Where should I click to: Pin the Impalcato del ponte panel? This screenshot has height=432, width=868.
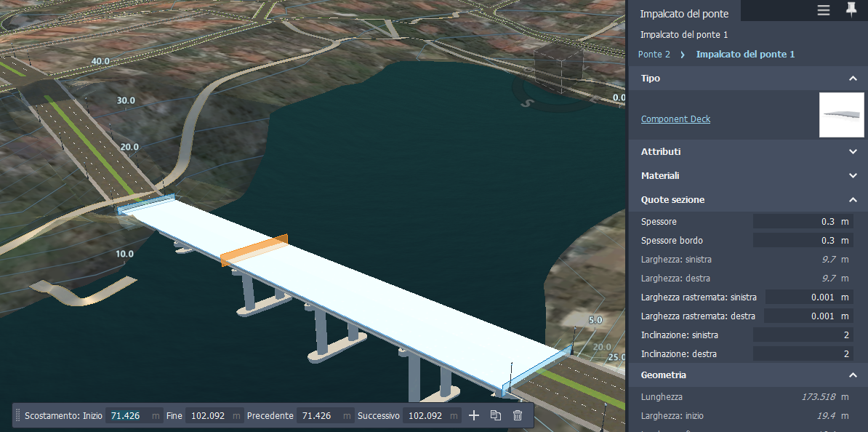tap(851, 10)
